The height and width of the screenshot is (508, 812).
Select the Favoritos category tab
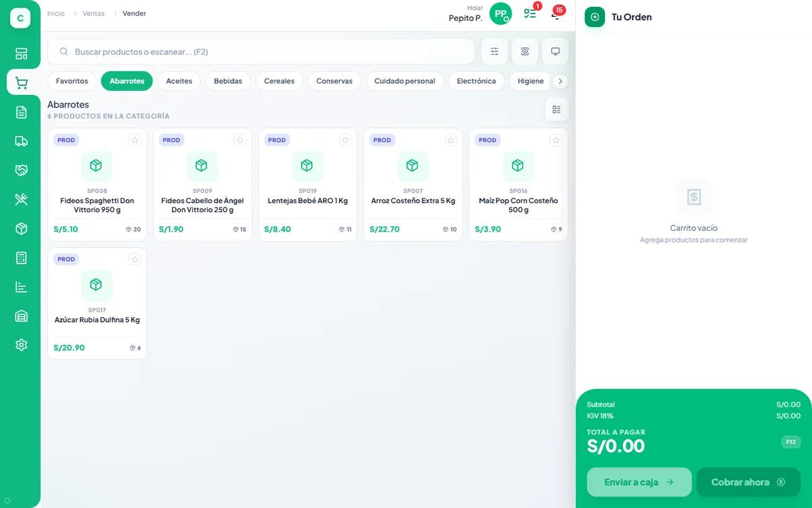72,81
